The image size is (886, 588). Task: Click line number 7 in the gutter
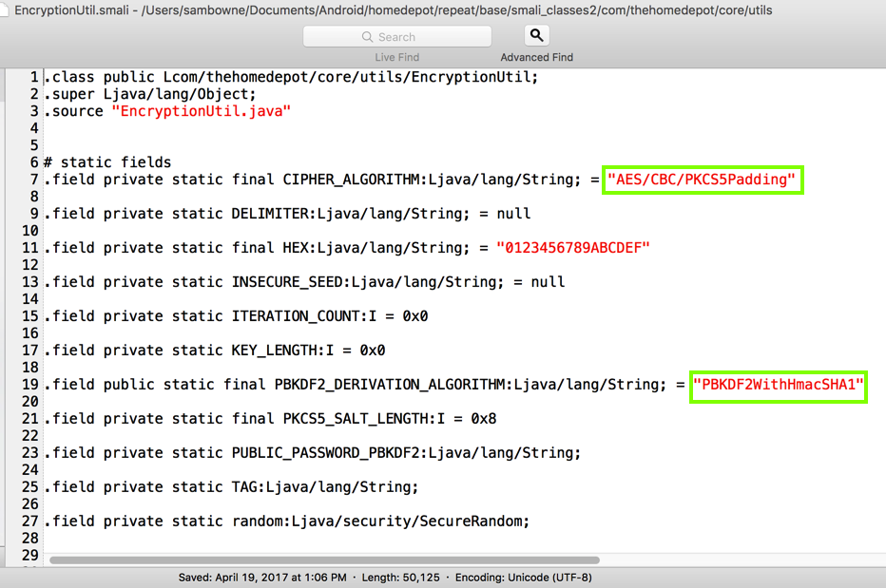34,180
